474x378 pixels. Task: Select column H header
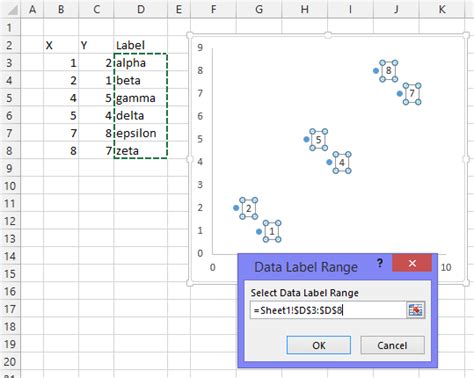click(305, 9)
